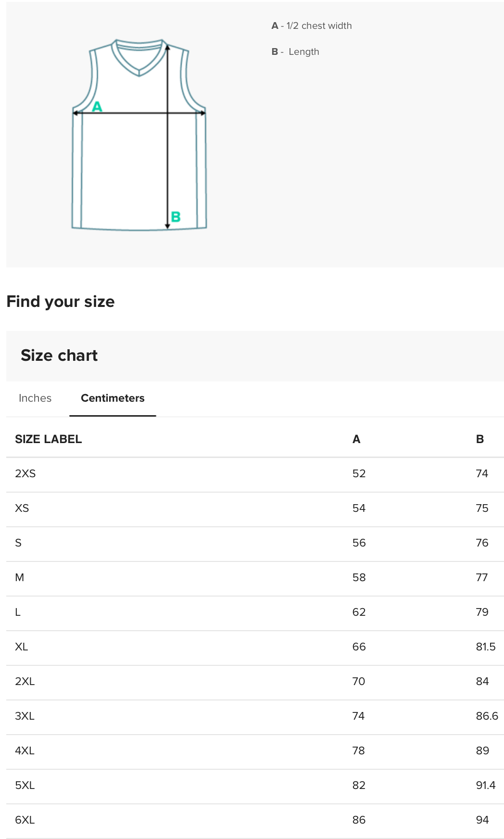Click the A column header
The height and width of the screenshot is (839, 504).
356,439
